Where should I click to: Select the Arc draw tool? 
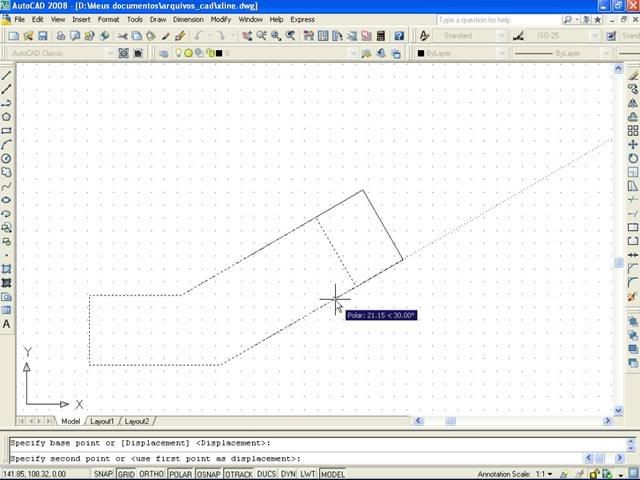6,145
